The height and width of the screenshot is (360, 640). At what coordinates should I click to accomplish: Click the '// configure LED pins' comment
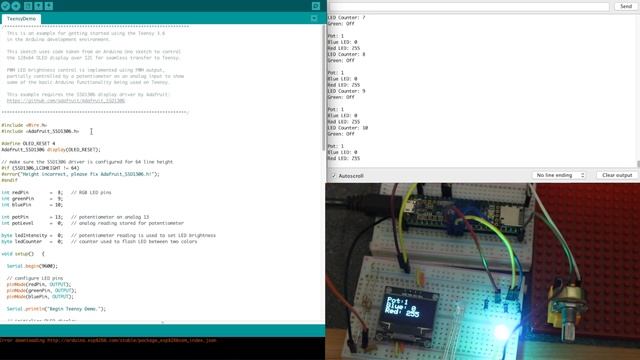tap(35, 278)
